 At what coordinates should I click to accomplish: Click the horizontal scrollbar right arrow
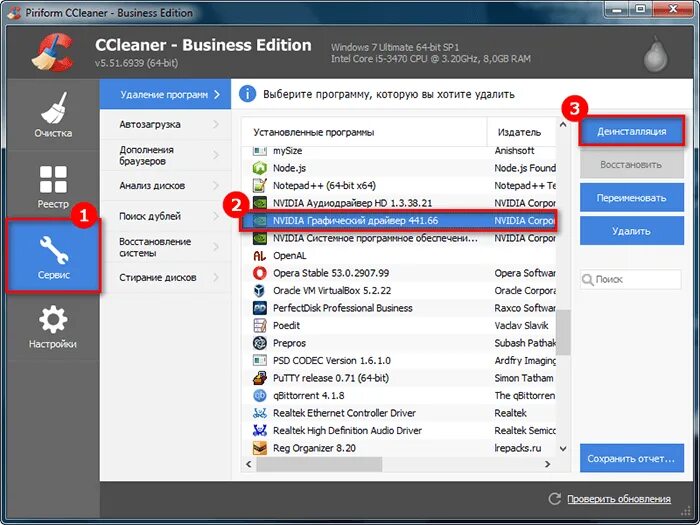coord(547,464)
